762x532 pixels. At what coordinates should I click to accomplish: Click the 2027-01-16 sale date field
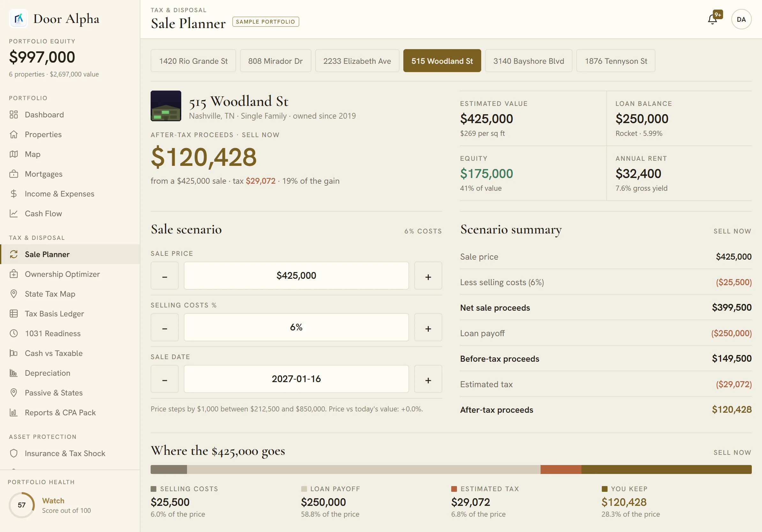(296, 379)
